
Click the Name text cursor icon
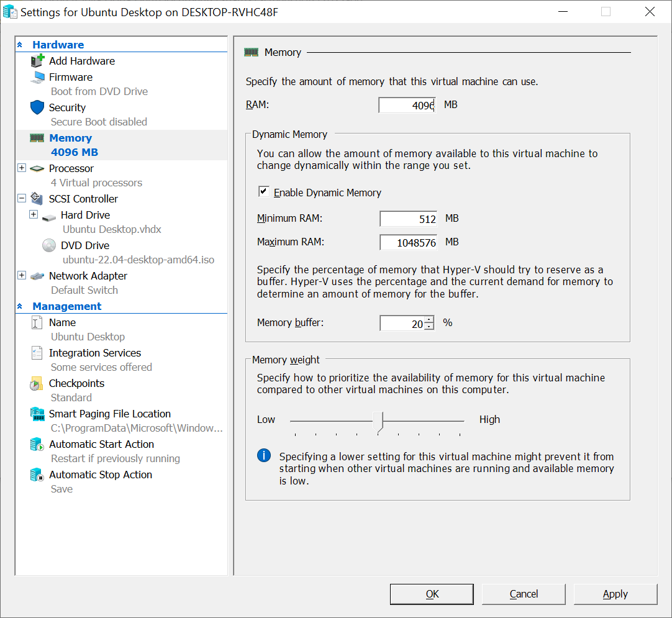coord(37,322)
